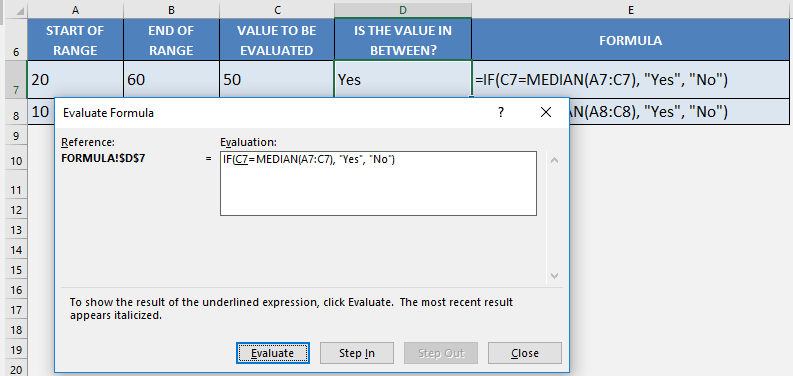Click the scroll up arrow in Evaluation box
Viewport: 793px width, 376px height.
(554, 160)
